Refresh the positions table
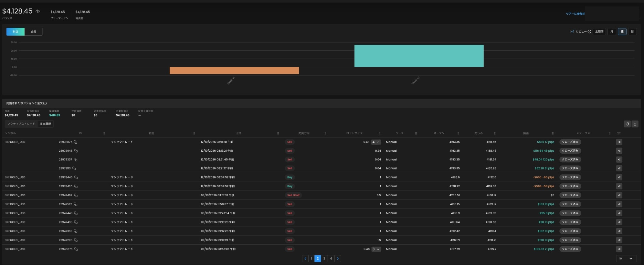This screenshot has height=265, width=644. 627,124
